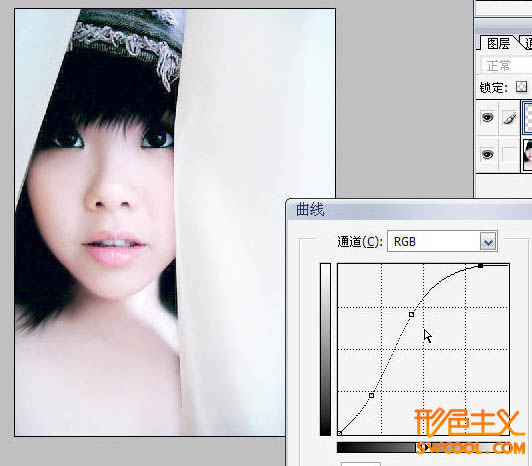The height and width of the screenshot is (466, 532).
Task: Click the input value field below curve
Action: pyautogui.click(x=361, y=464)
